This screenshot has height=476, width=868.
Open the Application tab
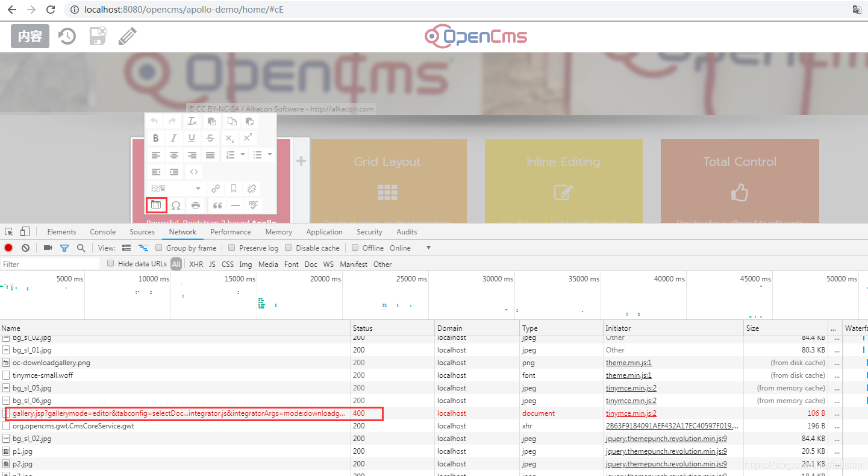324,231
